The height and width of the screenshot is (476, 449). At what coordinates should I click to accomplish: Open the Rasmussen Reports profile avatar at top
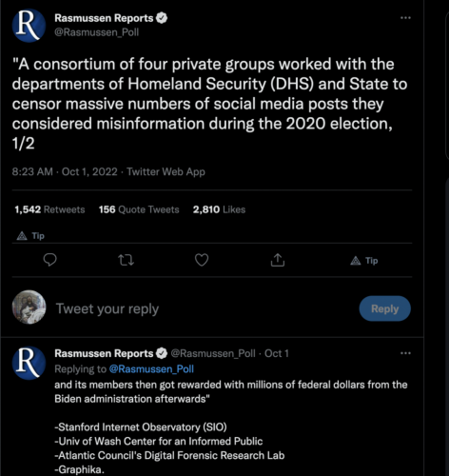pyautogui.click(x=29, y=26)
